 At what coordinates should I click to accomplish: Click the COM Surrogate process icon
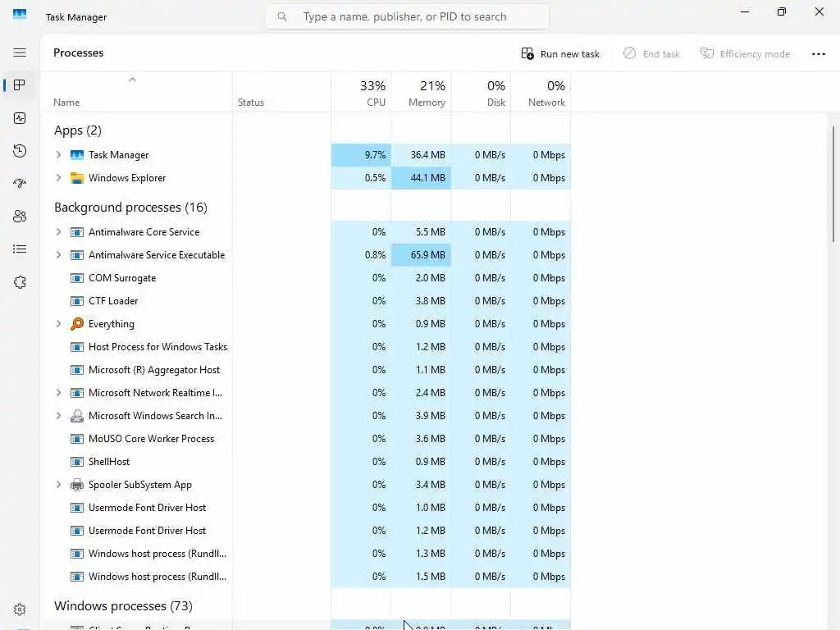77,278
